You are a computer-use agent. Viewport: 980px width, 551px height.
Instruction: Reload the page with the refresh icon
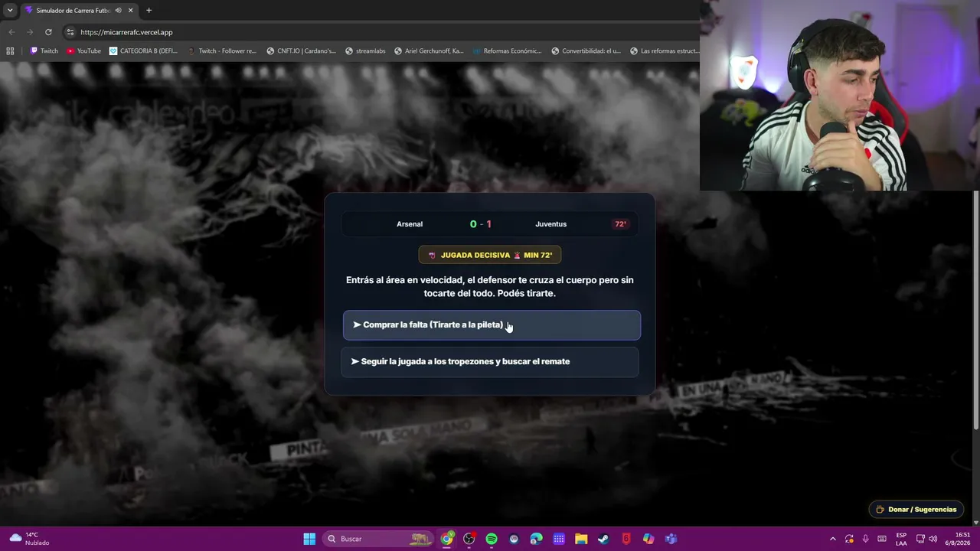coord(48,32)
